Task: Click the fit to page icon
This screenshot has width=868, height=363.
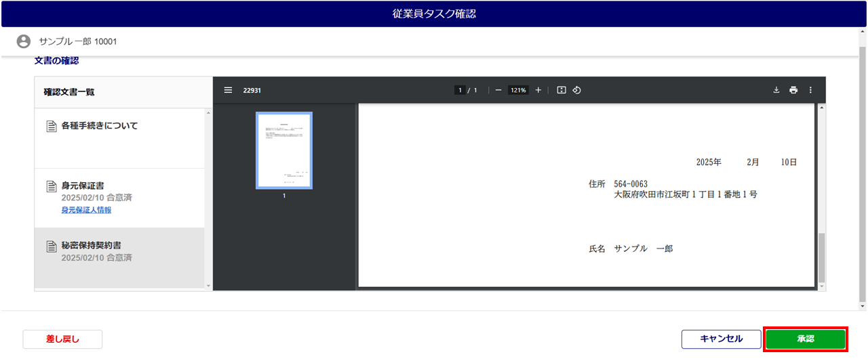Action: coord(561,90)
